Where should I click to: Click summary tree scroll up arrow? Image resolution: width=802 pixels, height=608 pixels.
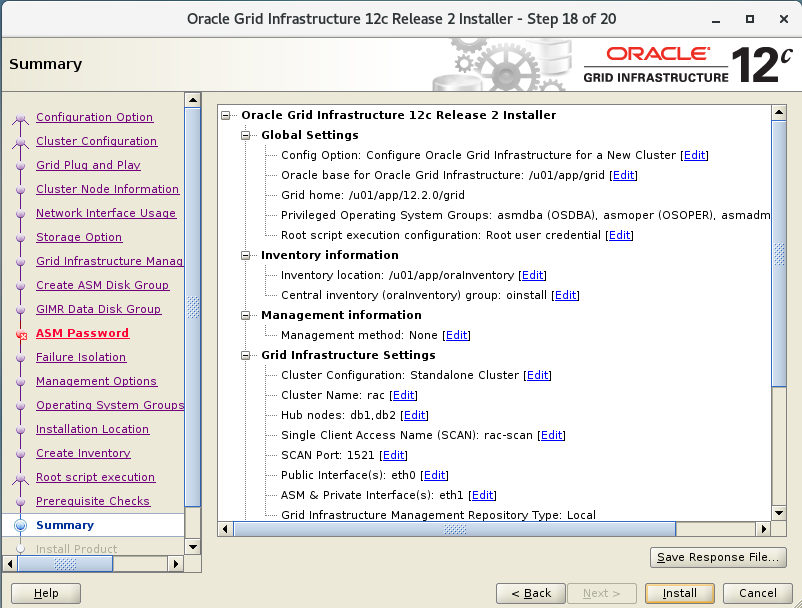(778, 112)
